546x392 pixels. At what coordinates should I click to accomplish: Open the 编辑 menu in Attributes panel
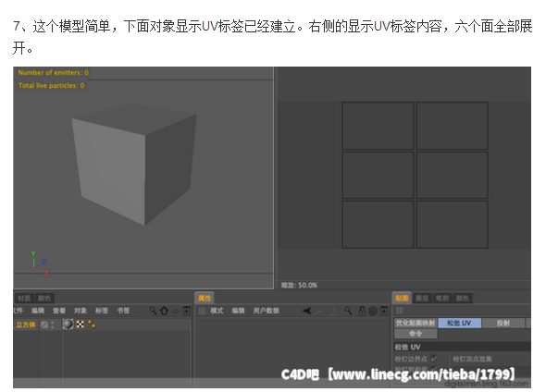click(238, 311)
